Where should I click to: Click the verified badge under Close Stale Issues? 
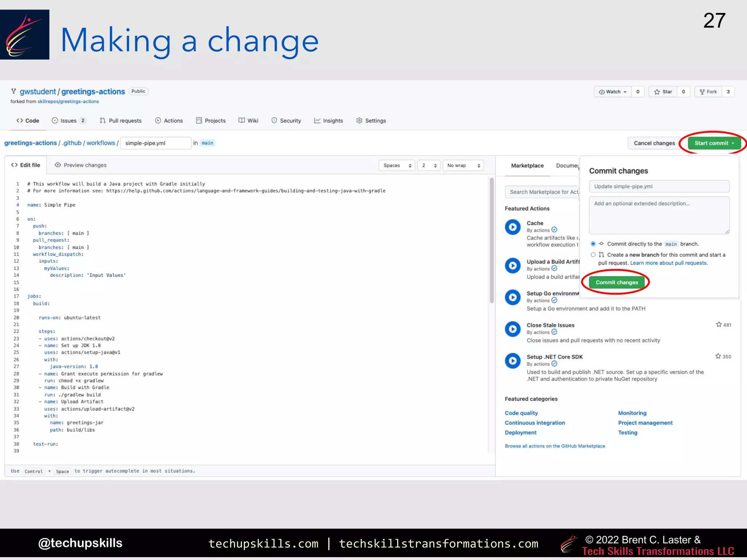point(554,332)
